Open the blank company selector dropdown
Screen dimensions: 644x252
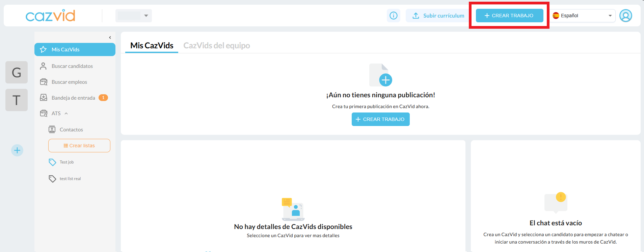pyautogui.click(x=134, y=16)
